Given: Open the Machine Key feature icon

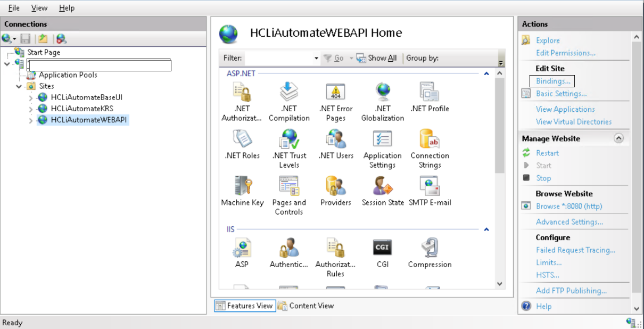Looking at the screenshot, I should tap(242, 187).
